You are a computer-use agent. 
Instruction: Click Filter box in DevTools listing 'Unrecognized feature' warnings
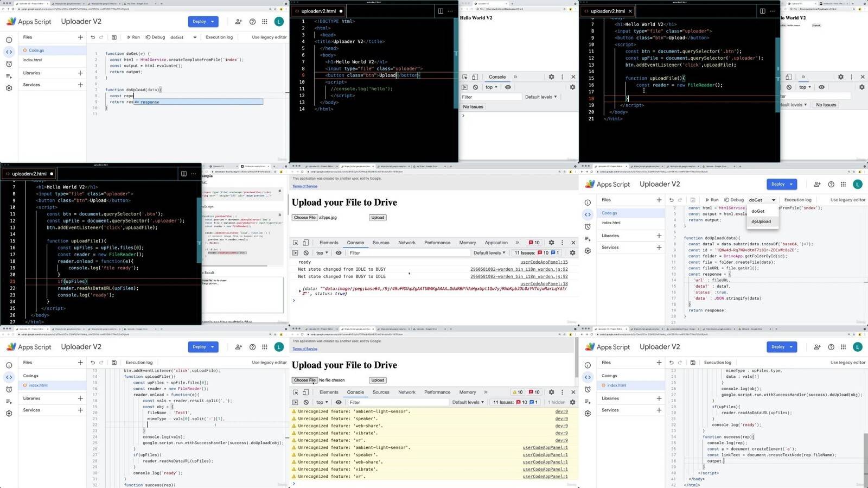(398, 402)
